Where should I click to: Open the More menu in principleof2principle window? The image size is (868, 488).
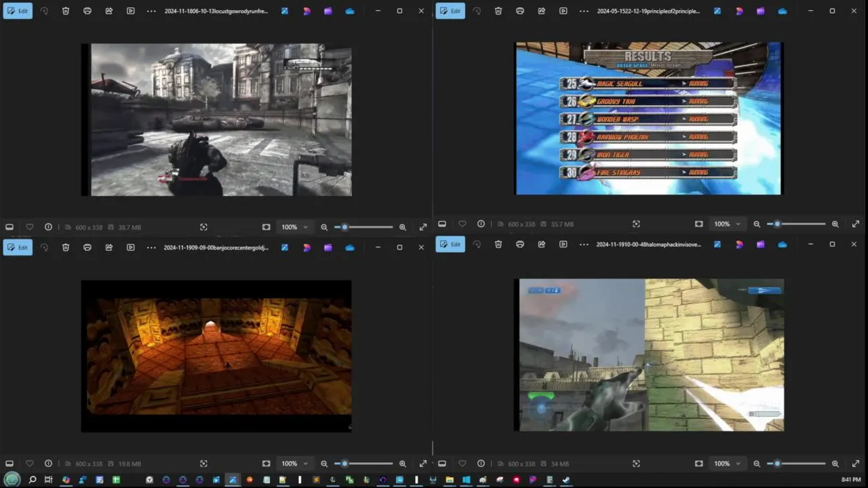(x=584, y=11)
